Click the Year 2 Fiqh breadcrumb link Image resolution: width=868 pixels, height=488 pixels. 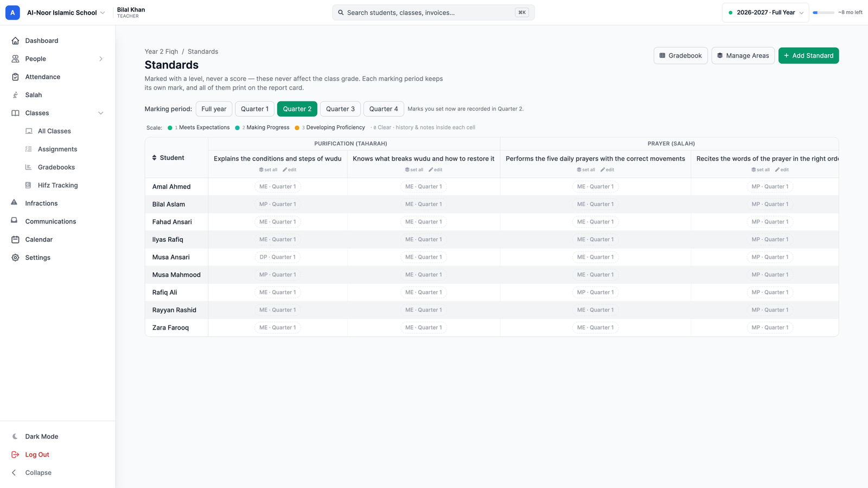click(161, 52)
